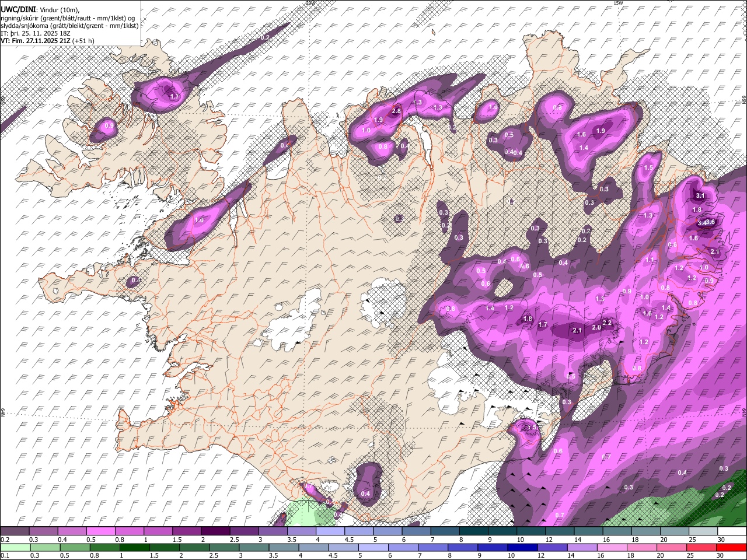Pick the first grey-purple swatch above 0.2 in upper legend
Image resolution: width=747 pixels, height=560 pixels.
point(15,531)
